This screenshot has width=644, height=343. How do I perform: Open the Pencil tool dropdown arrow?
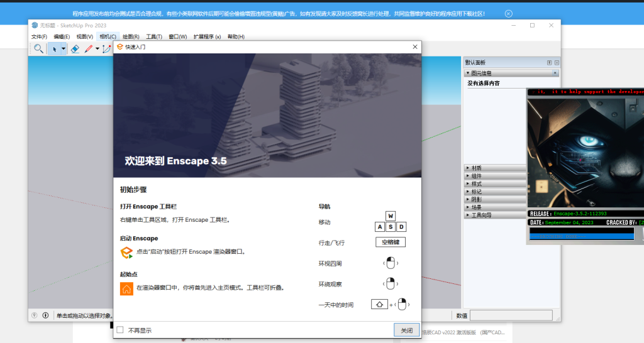(97, 49)
